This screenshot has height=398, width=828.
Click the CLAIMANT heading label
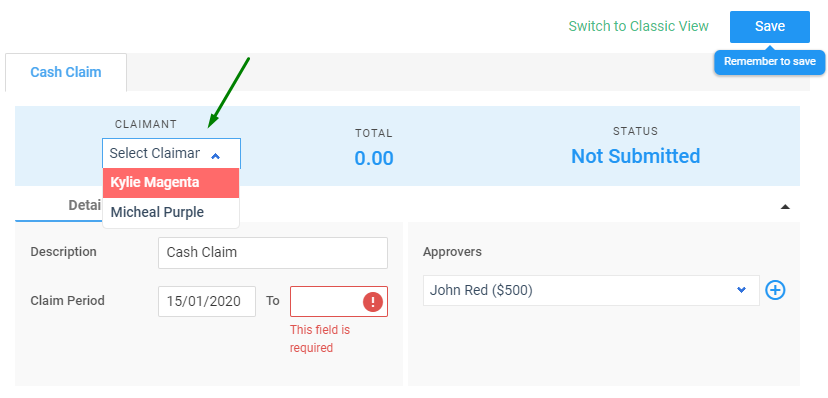tap(146, 124)
